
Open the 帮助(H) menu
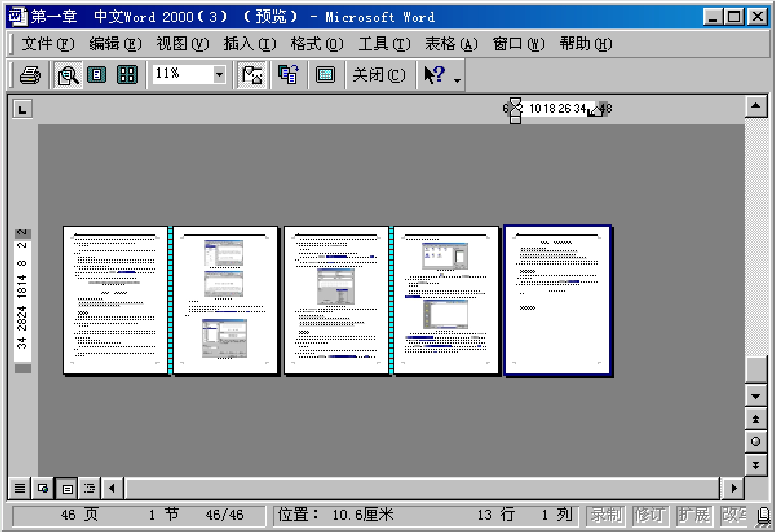[586, 44]
